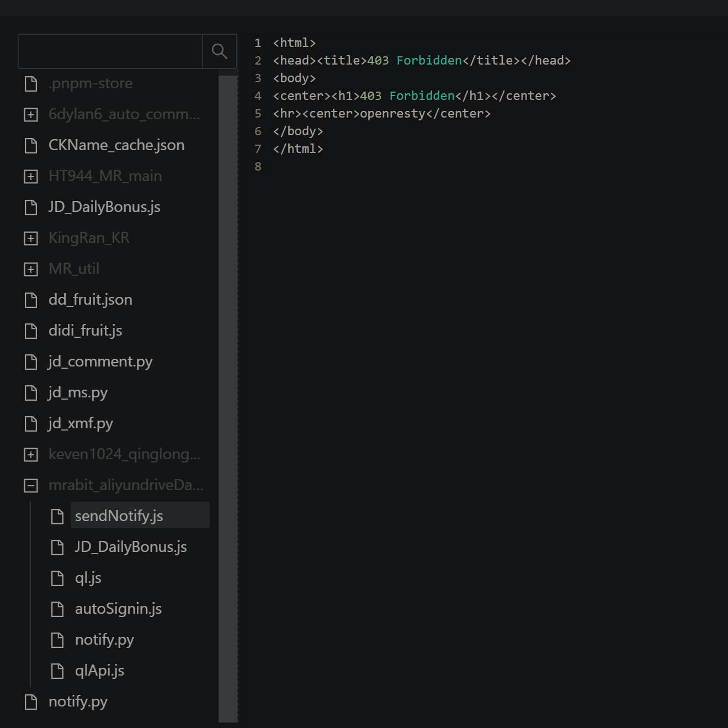The image size is (728, 728).
Task: Select the jd_ms.py file
Action: [x=77, y=392]
